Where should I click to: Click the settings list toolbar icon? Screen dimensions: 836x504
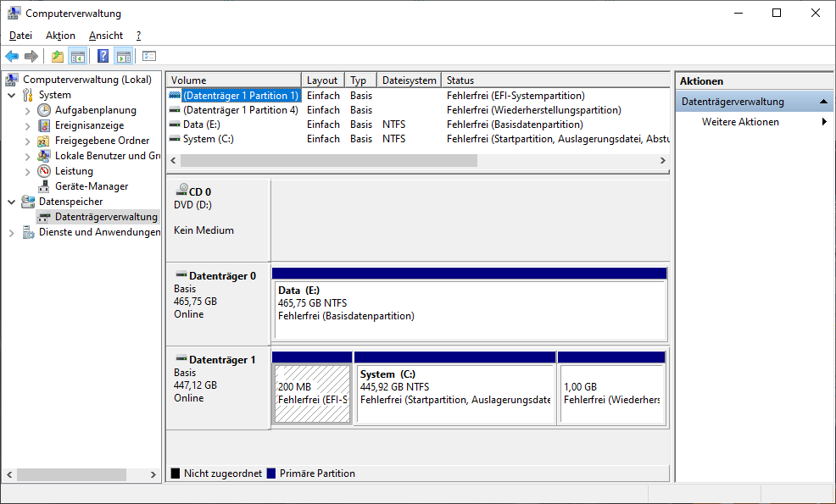(x=149, y=56)
